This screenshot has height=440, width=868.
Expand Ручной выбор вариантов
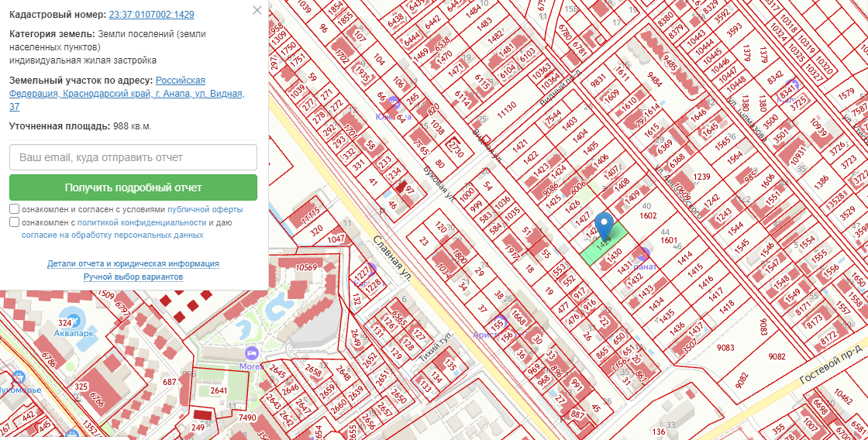coord(133,277)
